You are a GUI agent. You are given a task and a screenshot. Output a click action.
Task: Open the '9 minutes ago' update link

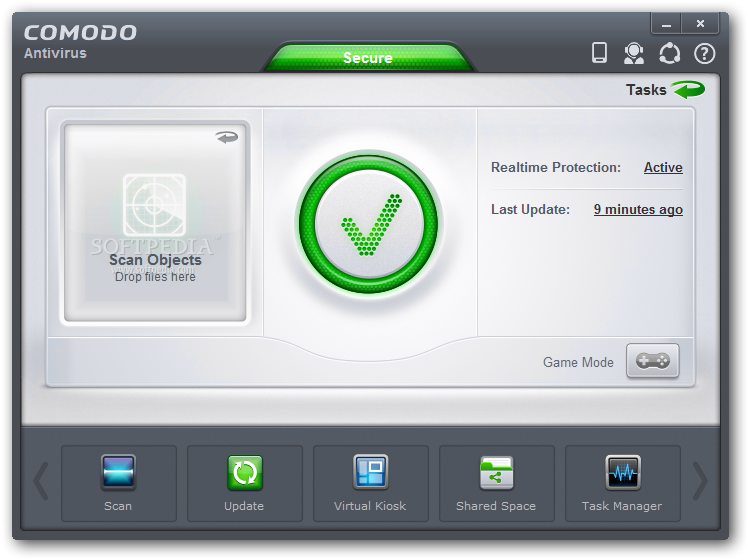(x=638, y=209)
